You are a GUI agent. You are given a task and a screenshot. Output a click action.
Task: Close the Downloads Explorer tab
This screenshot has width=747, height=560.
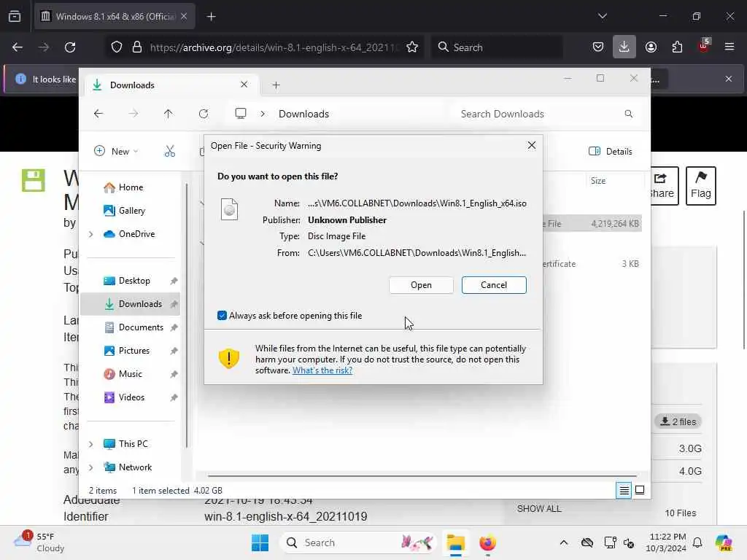(x=244, y=85)
